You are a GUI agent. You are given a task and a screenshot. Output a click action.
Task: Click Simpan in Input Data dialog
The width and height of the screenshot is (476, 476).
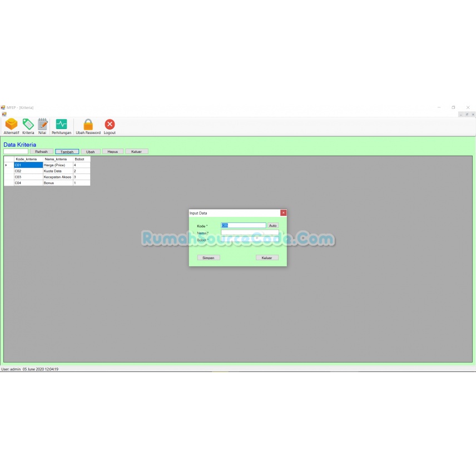209,257
